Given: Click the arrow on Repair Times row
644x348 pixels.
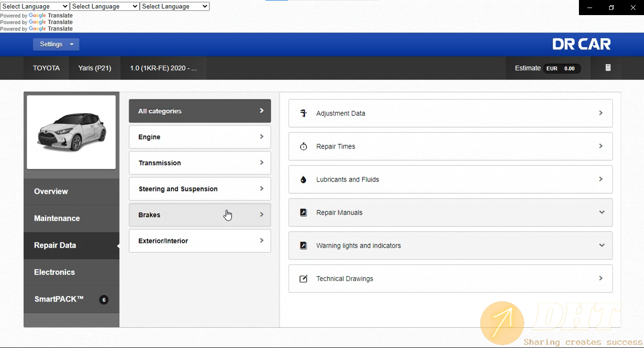Looking at the screenshot, I should tap(601, 146).
